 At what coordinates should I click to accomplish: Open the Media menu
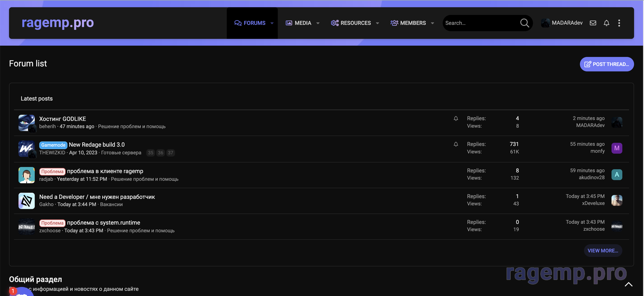point(299,23)
